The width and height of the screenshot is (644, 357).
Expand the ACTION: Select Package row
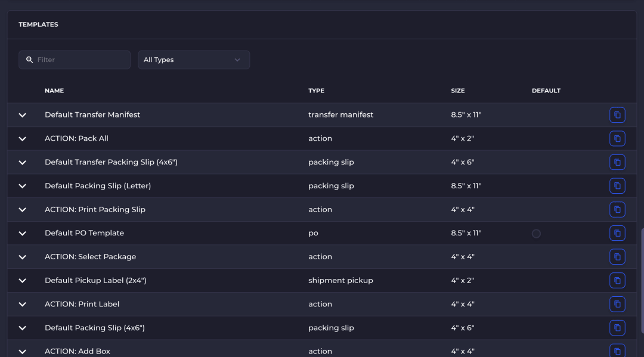[x=23, y=257]
